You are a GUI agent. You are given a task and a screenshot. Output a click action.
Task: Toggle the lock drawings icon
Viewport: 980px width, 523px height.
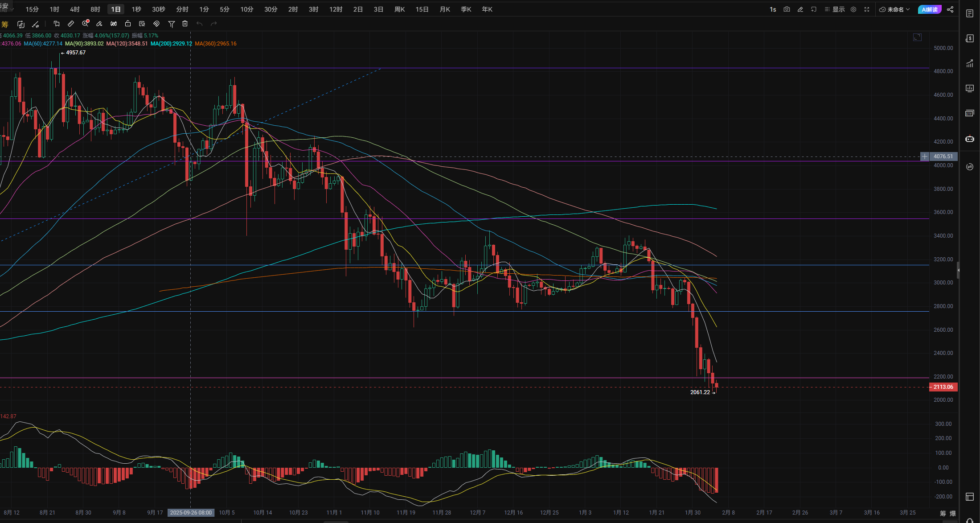click(128, 24)
